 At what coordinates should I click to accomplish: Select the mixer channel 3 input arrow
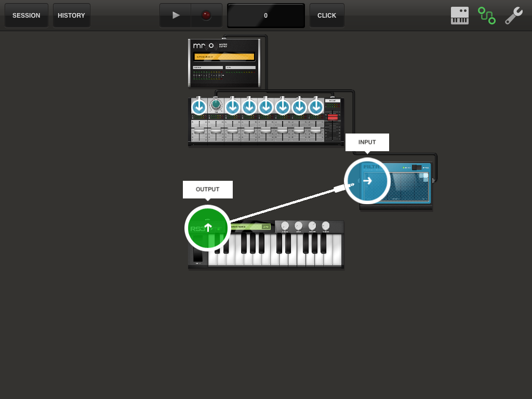(232, 107)
